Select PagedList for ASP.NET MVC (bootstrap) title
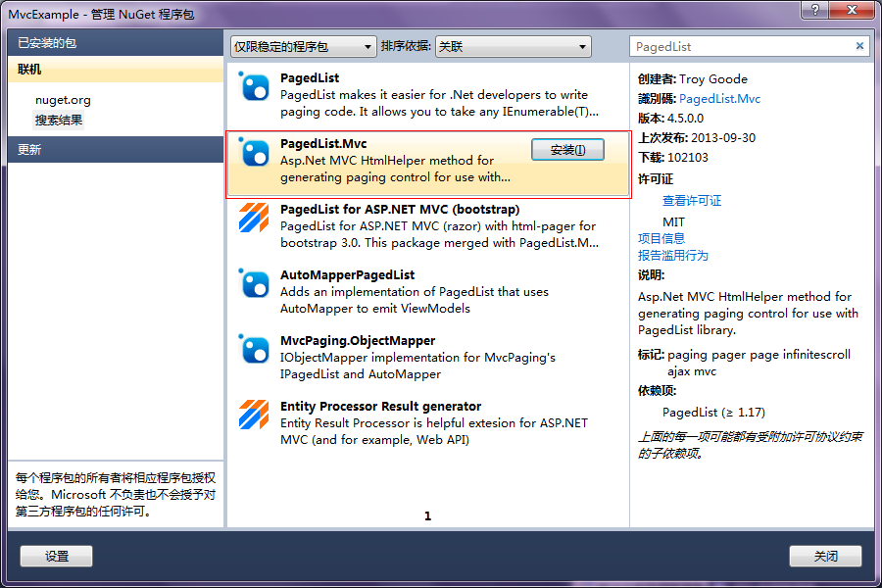882x588 pixels. (x=400, y=210)
